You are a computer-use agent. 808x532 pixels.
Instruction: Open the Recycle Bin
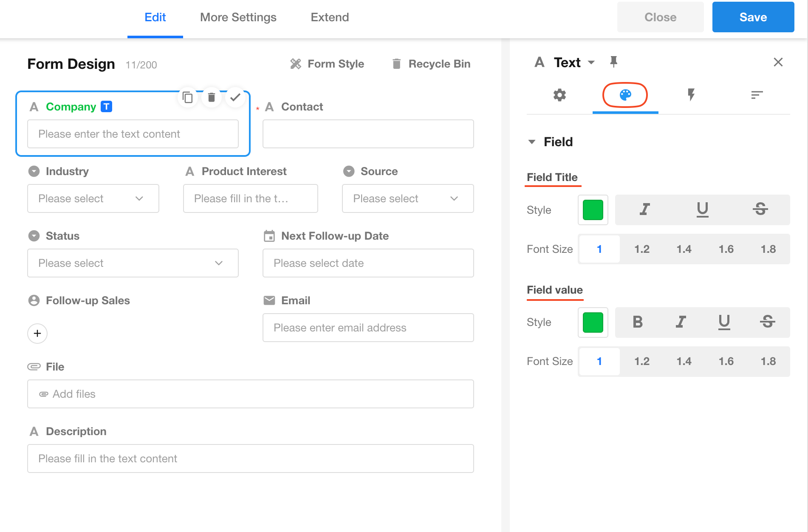tap(431, 64)
